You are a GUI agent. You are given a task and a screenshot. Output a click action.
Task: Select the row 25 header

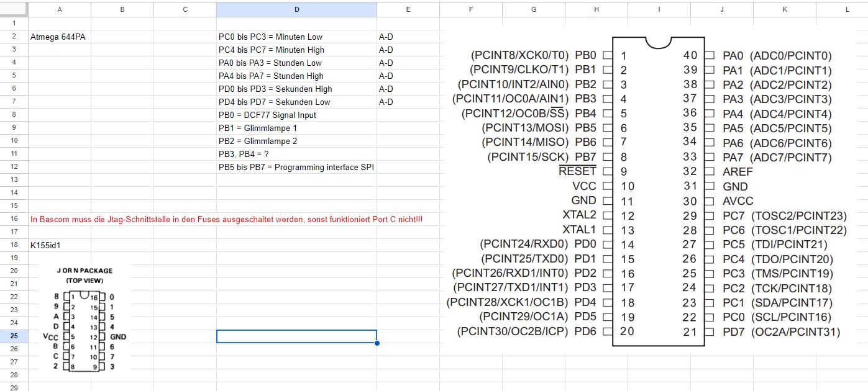tap(14, 336)
